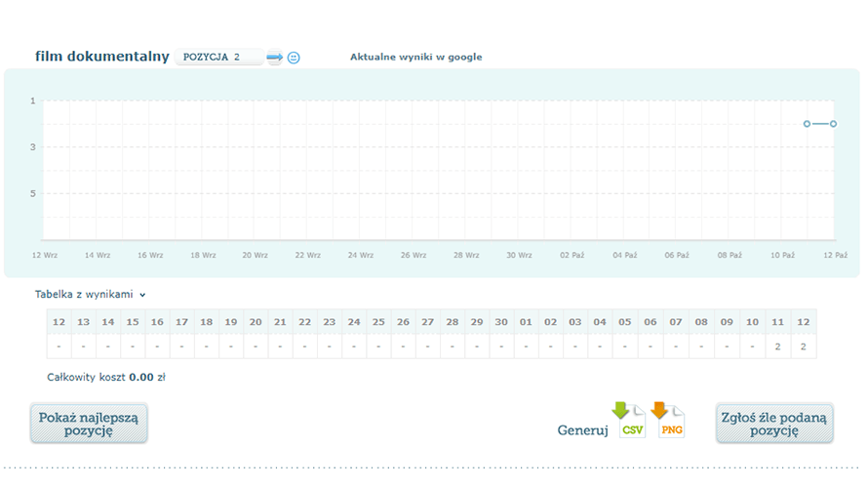The width and height of the screenshot is (868, 488).
Task: Click the blue arrow icon next to POZYCJA 2
Action: [x=275, y=57]
